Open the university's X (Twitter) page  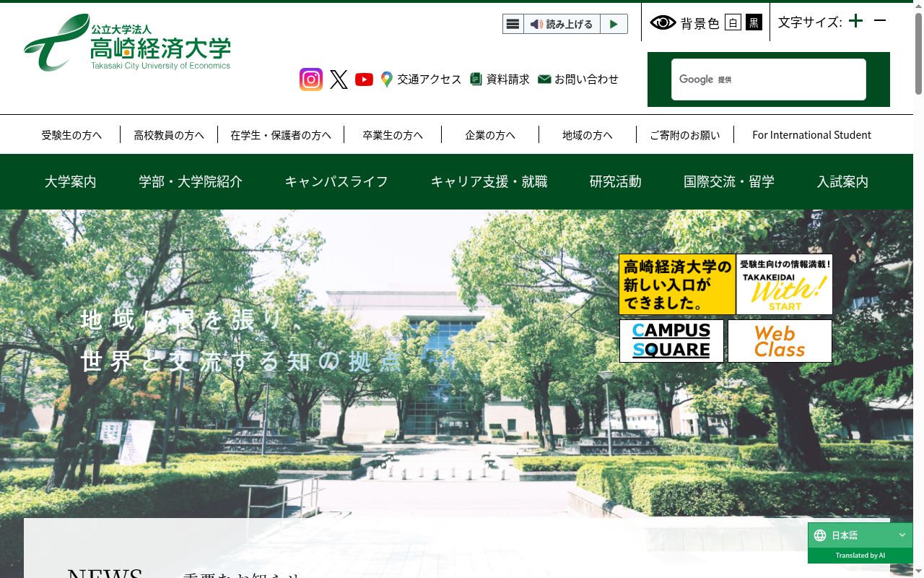tap(339, 79)
